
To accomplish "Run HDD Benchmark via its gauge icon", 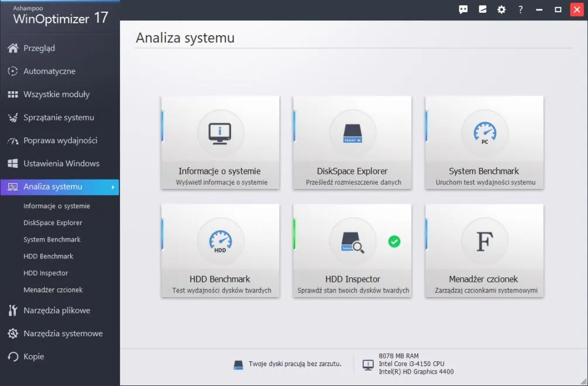I will point(220,241).
